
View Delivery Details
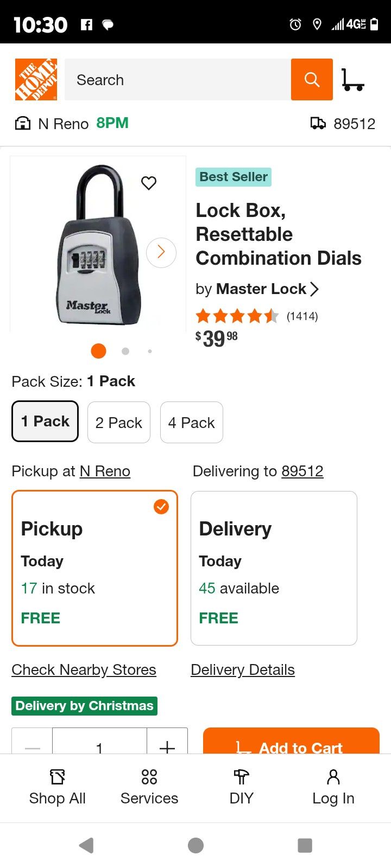[242, 669]
